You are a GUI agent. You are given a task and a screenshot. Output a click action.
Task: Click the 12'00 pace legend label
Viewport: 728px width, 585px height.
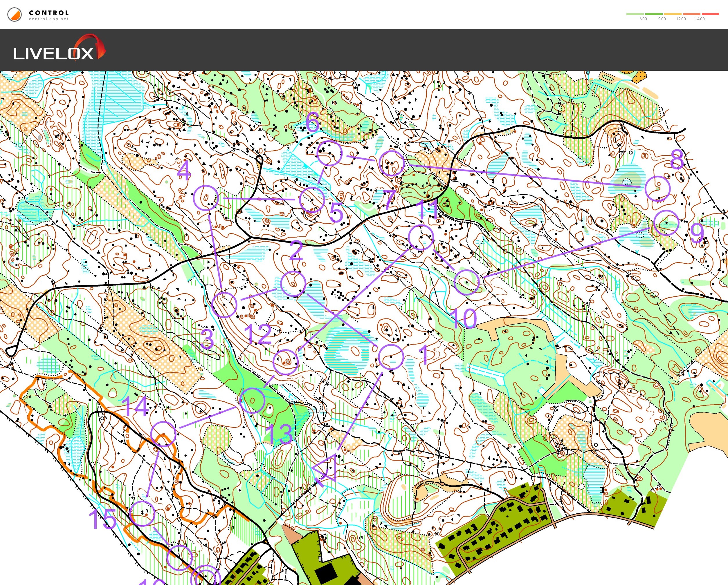[x=681, y=19]
